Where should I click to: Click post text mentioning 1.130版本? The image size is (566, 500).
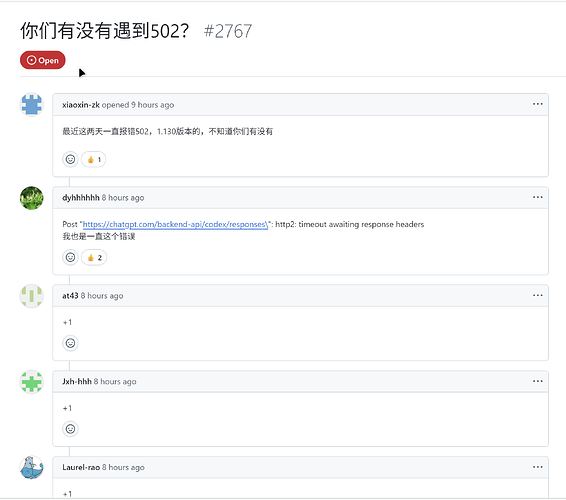[x=167, y=131]
